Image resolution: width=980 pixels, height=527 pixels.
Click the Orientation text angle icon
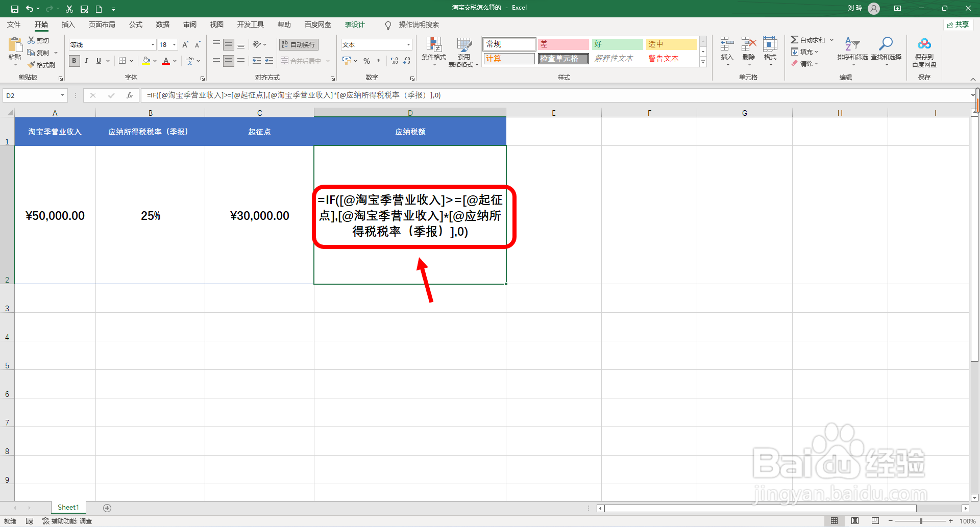coord(257,44)
